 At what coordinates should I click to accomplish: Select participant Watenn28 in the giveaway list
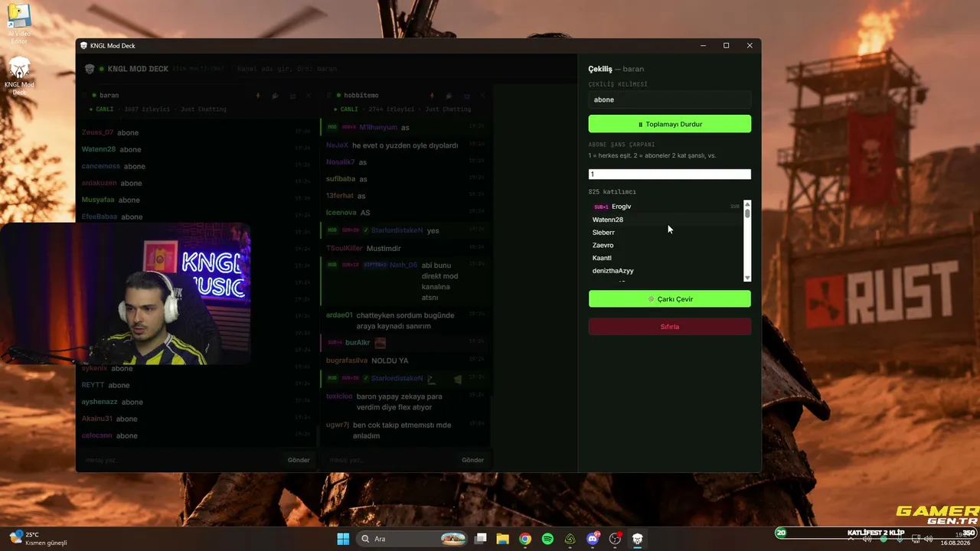coord(665,220)
